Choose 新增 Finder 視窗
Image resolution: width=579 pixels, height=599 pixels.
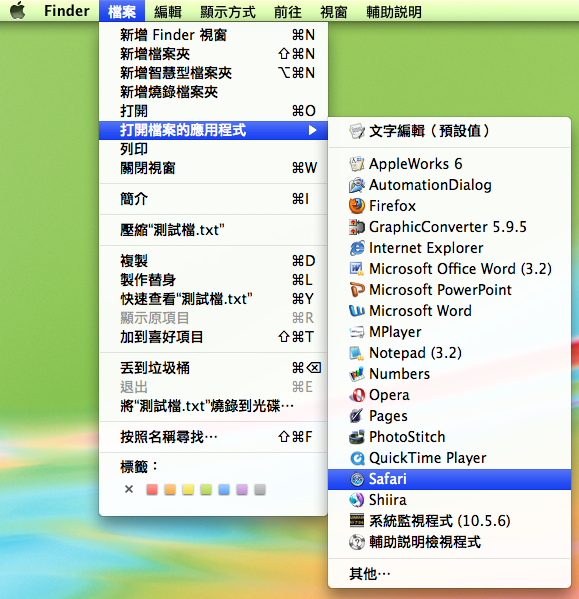tap(213, 35)
